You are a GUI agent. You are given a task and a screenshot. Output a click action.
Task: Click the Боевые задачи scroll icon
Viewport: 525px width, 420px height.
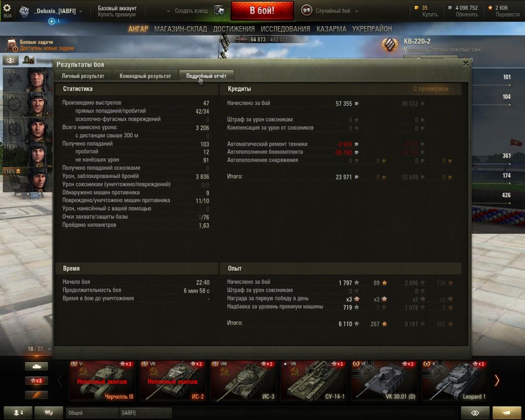[12, 45]
